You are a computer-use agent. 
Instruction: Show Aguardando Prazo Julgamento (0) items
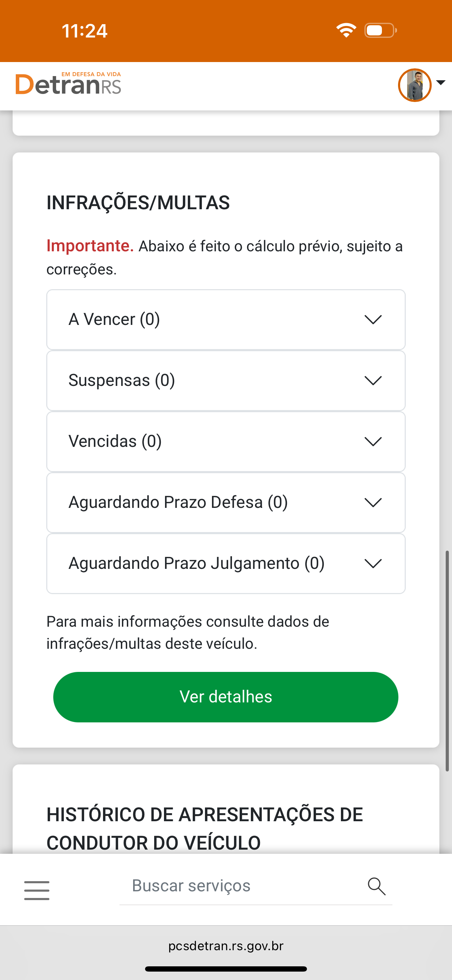pyautogui.click(x=226, y=563)
